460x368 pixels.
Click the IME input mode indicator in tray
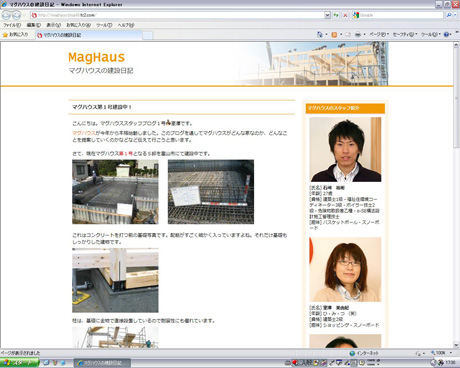click(305, 363)
